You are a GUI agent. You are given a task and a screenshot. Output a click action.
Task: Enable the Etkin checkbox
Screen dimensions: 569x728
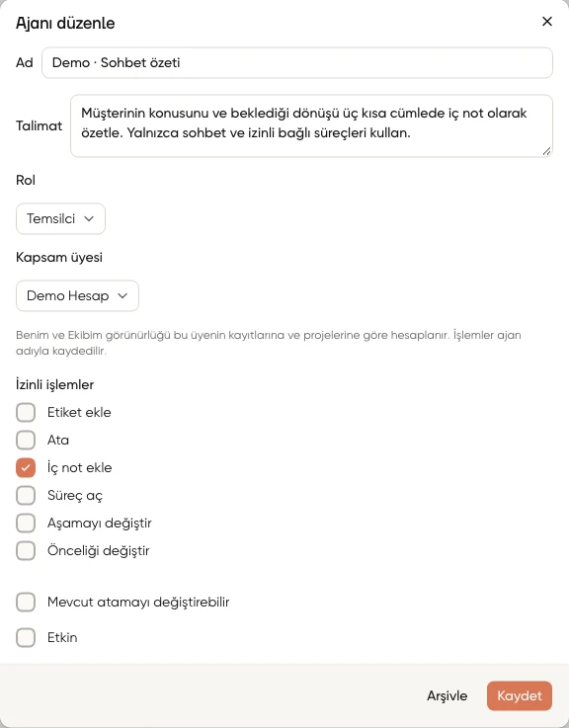click(26, 637)
